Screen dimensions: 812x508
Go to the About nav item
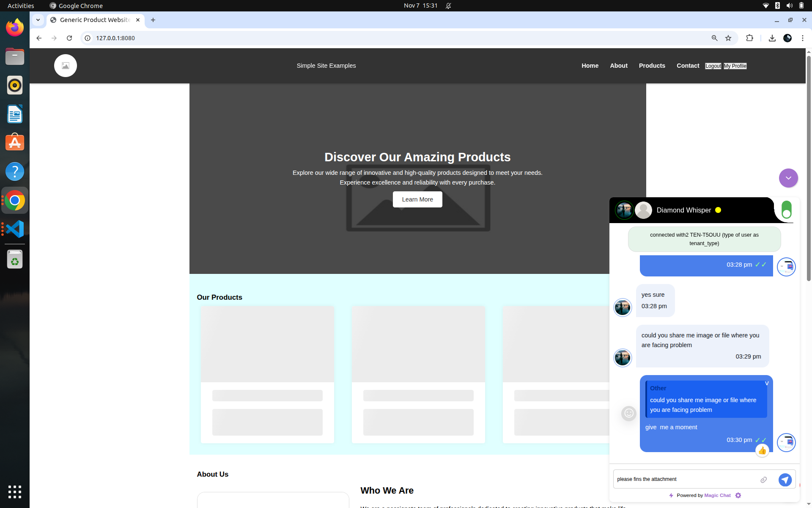(x=618, y=66)
